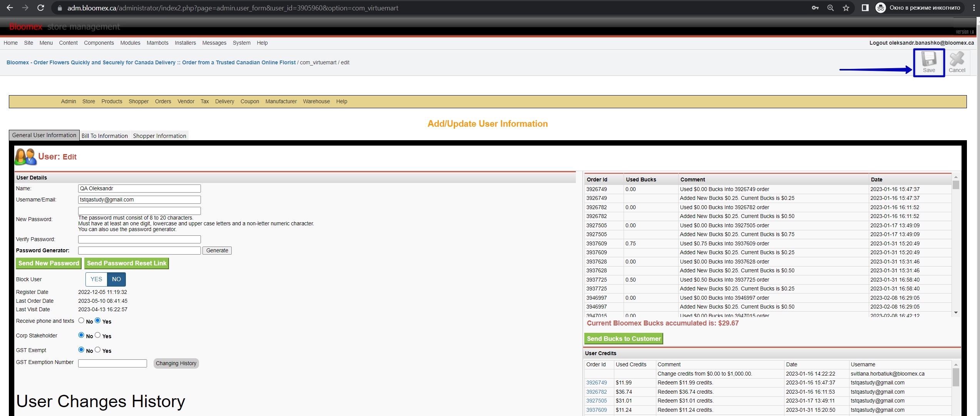
Task: Open the Messages top menu
Action: tap(214, 43)
